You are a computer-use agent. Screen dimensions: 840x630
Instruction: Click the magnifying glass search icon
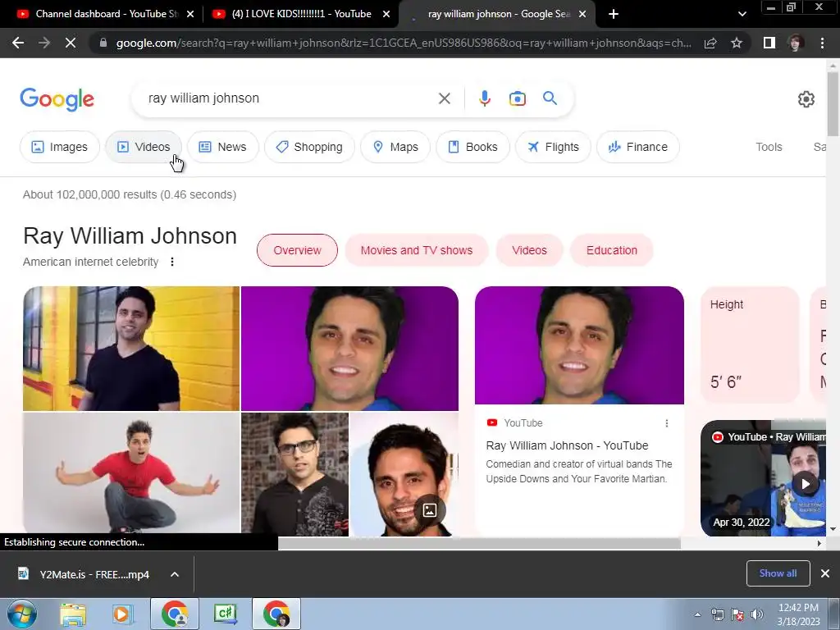click(x=550, y=98)
